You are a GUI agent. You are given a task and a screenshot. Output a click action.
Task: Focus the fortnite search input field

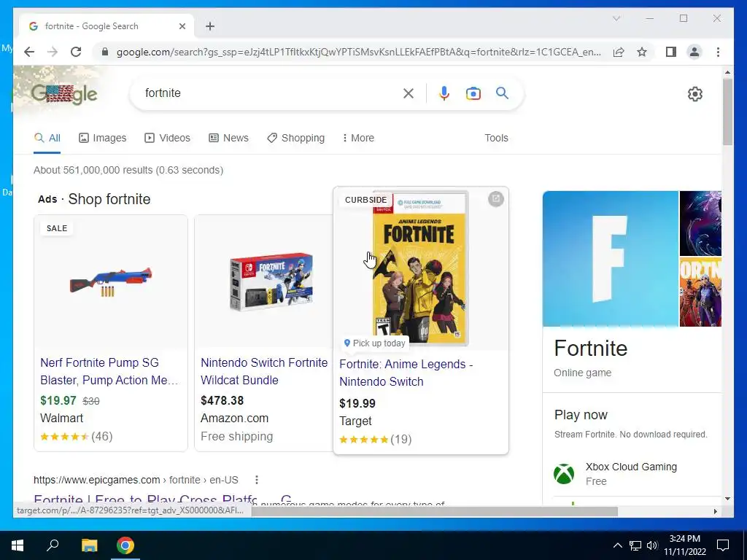click(x=269, y=93)
